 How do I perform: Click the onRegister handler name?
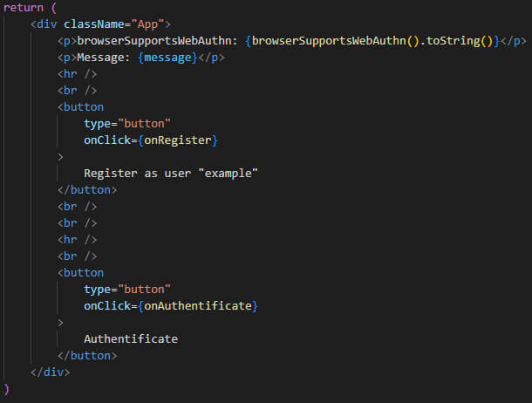(178, 140)
